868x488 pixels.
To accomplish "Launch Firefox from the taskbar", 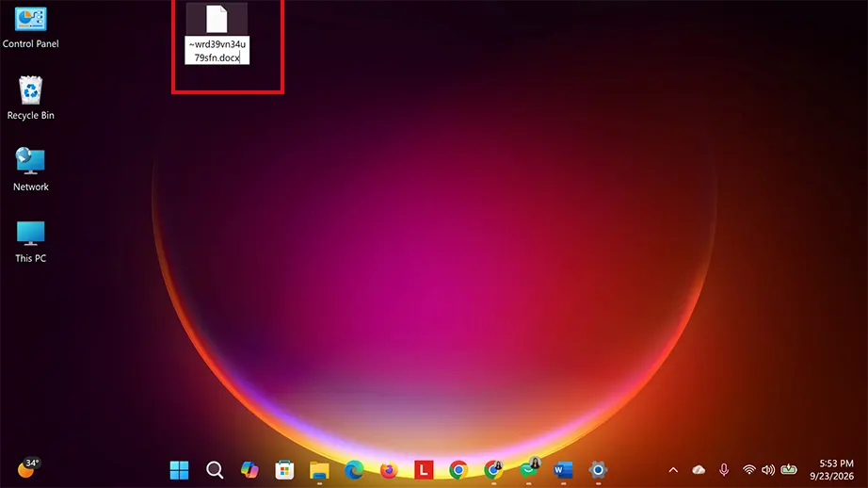I will (x=389, y=470).
